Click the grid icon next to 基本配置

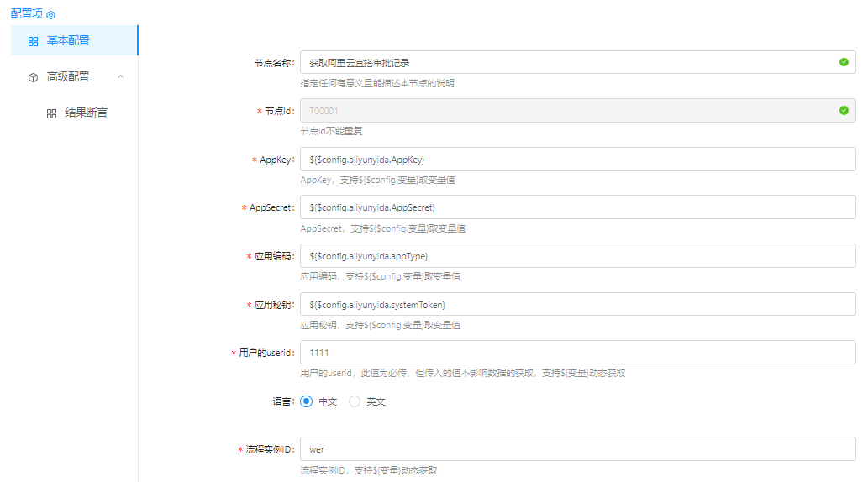[33, 41]
